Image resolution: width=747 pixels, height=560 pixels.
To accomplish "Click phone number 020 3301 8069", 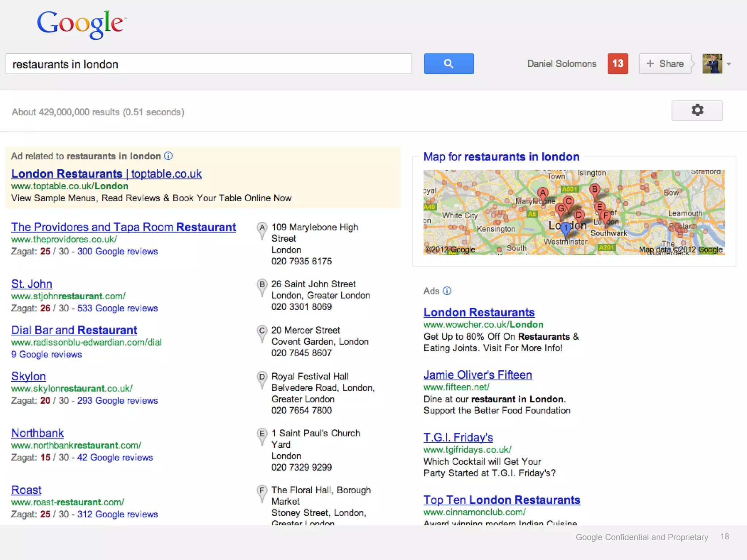I will tap(302, 307).
